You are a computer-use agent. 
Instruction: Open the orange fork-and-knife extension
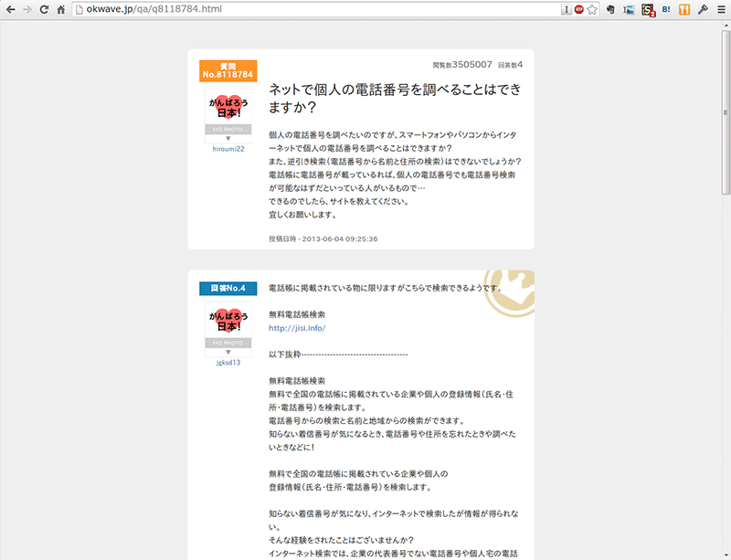click(683, 9)
